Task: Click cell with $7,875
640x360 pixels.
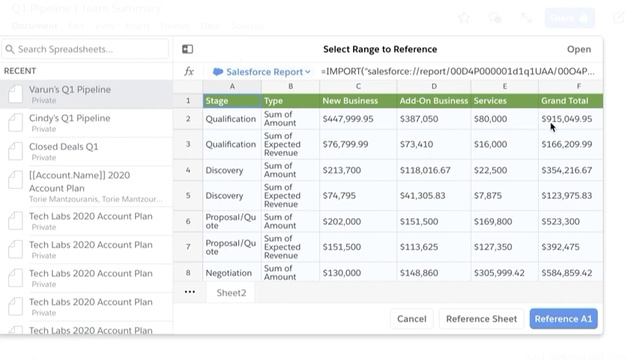Action: 504,196
